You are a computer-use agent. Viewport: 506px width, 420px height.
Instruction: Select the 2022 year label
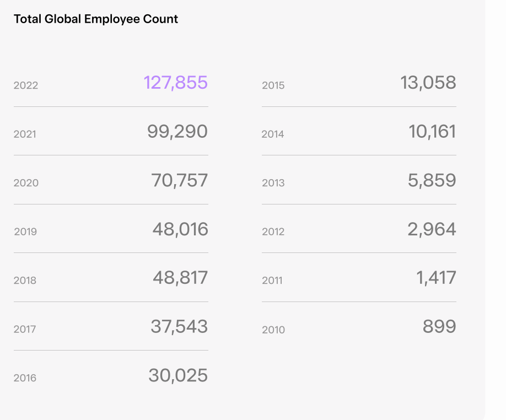26,85
